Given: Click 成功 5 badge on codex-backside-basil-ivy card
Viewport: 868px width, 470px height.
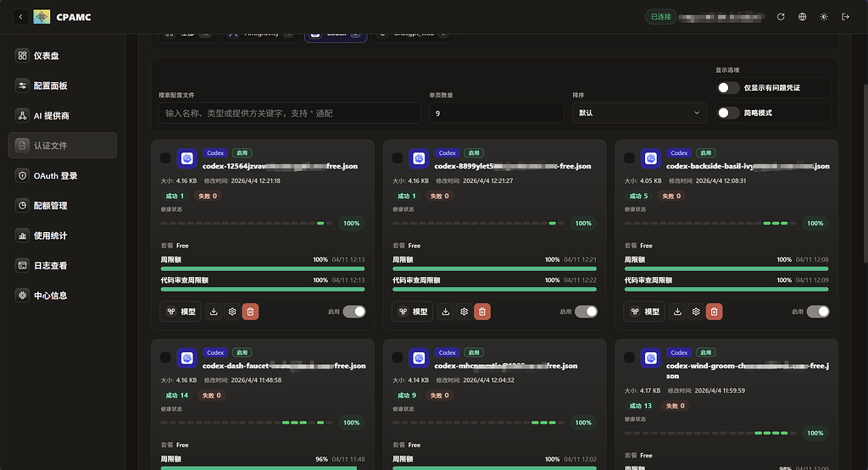Looking at the screenshot, I should 638,196.
